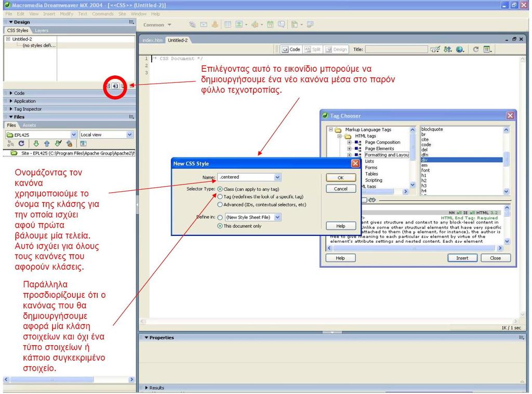
Task: Click Cancel in New CSS Style dialog
Action: click(x=341, y=189)
